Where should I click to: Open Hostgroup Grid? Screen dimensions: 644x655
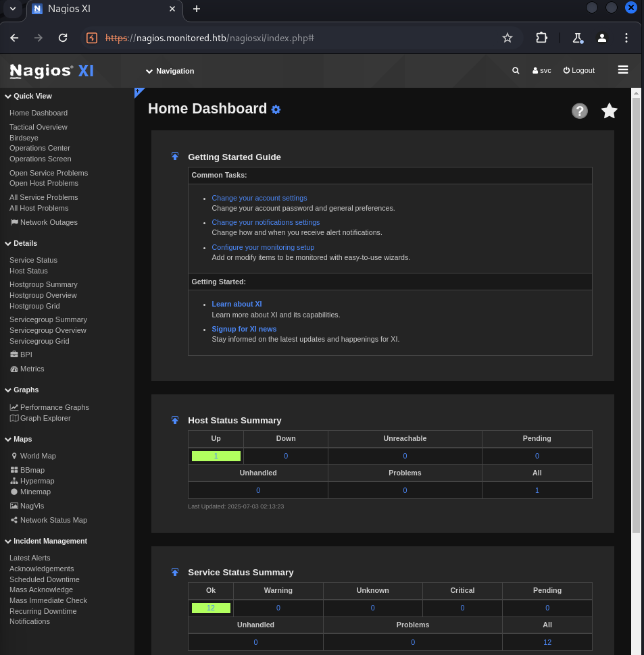[34, 306]
